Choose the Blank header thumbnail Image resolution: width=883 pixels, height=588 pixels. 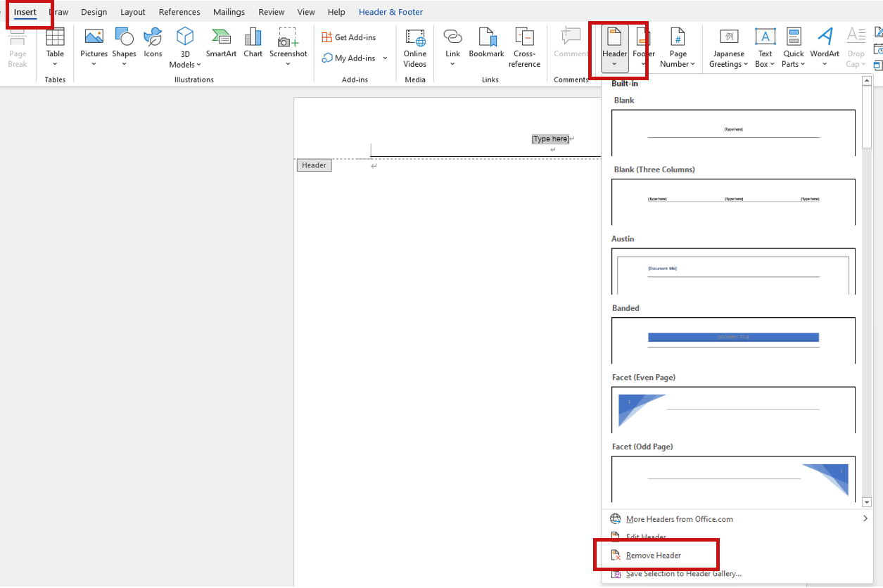pos(733,132)
